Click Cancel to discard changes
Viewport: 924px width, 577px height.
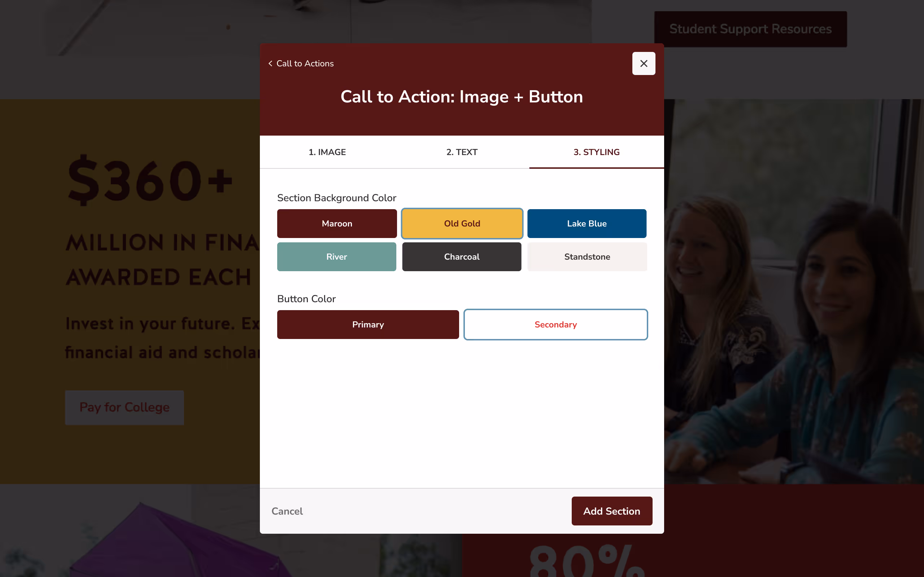287,511
